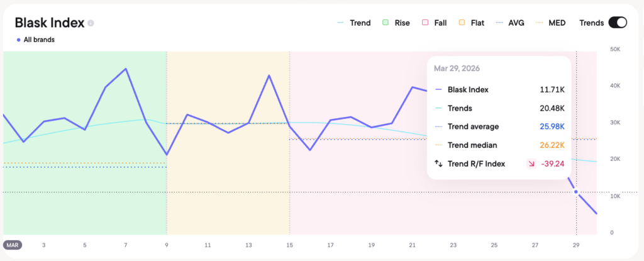Click the info icon beside Blask Index title

tap(91, 23)
